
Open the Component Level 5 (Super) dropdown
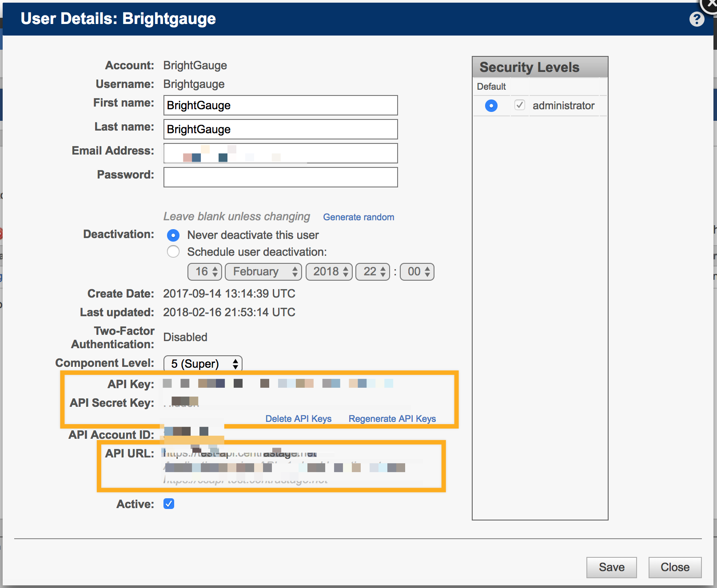click(x=203, y=364)
